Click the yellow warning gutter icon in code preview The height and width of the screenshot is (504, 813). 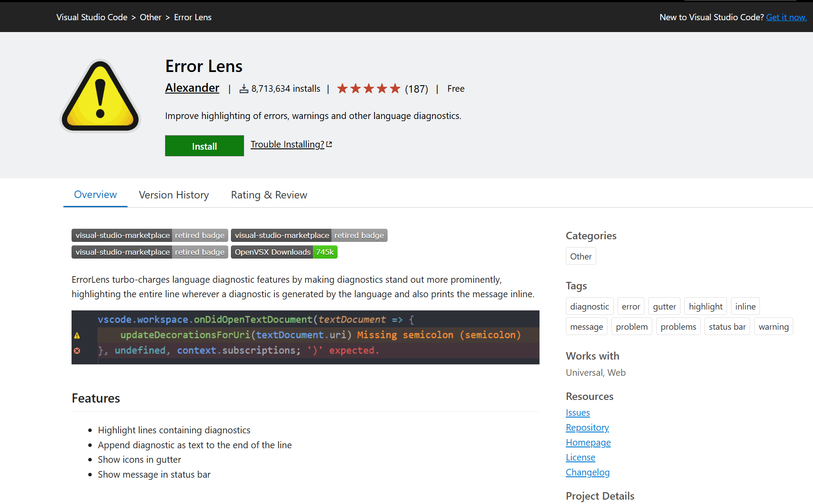click(77, 335)
